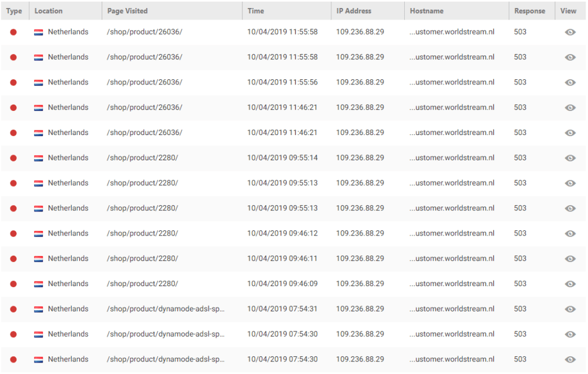Click the Netherlands flag on the 09:46:12 row
Image resolution: width=588 pixels, height=374 pixels.
click(x=39, y=234)
